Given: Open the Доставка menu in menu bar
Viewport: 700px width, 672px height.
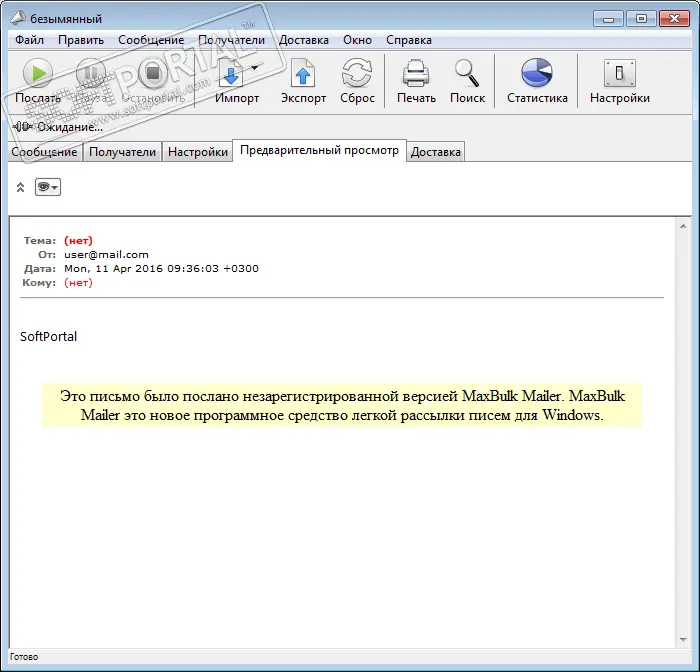Looking at the screenshot, I should [x=303, y=40].
